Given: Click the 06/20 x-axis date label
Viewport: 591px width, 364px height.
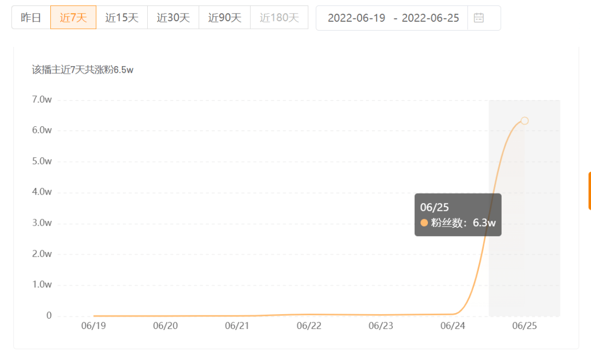Looking at the screenshot, I should 165,326.
